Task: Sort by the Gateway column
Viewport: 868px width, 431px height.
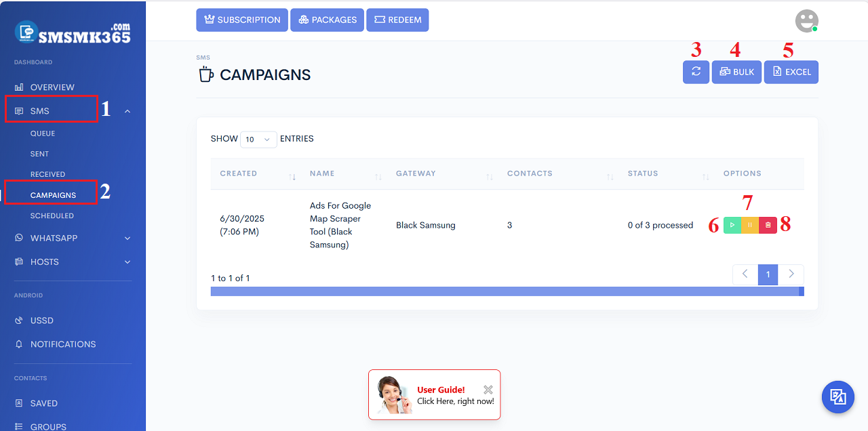Action: click(x=442, y=174)
